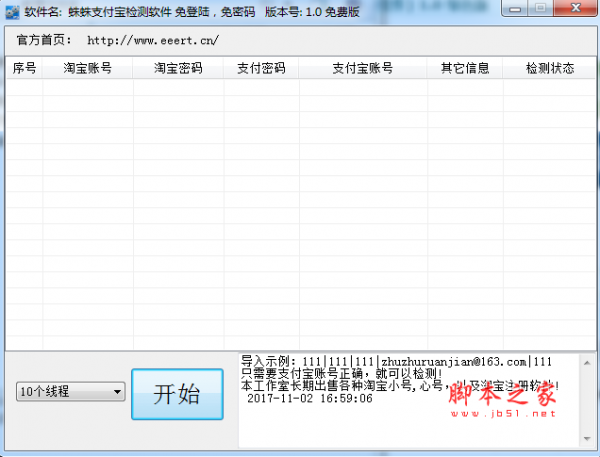Close the window with red X
Screen dimensions: 600x457
pos(576,8)
